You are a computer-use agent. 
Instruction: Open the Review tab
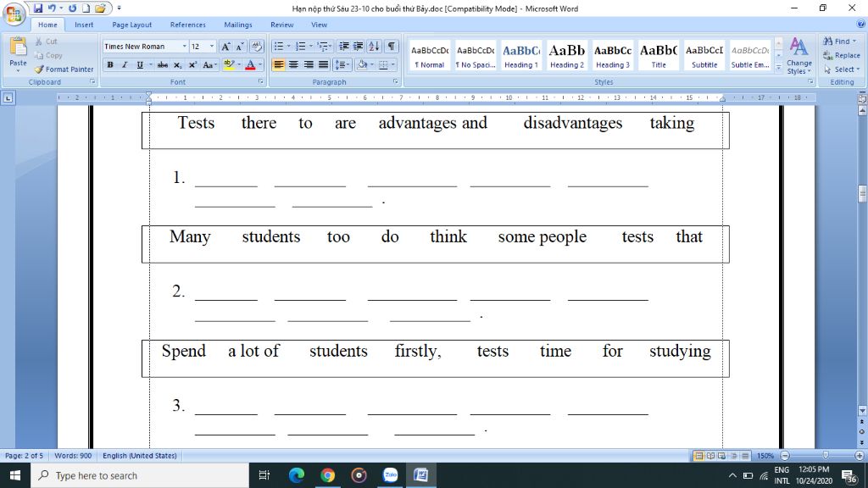click(281, 25)
